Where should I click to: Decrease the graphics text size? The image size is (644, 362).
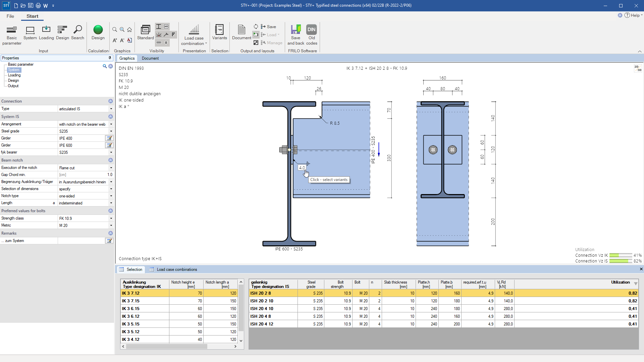[122, 40]
